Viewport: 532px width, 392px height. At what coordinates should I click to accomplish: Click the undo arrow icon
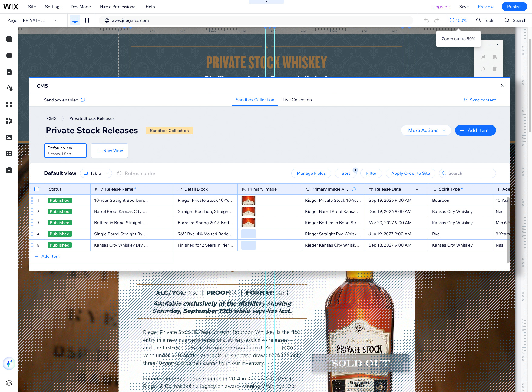(x=426, y=20)
